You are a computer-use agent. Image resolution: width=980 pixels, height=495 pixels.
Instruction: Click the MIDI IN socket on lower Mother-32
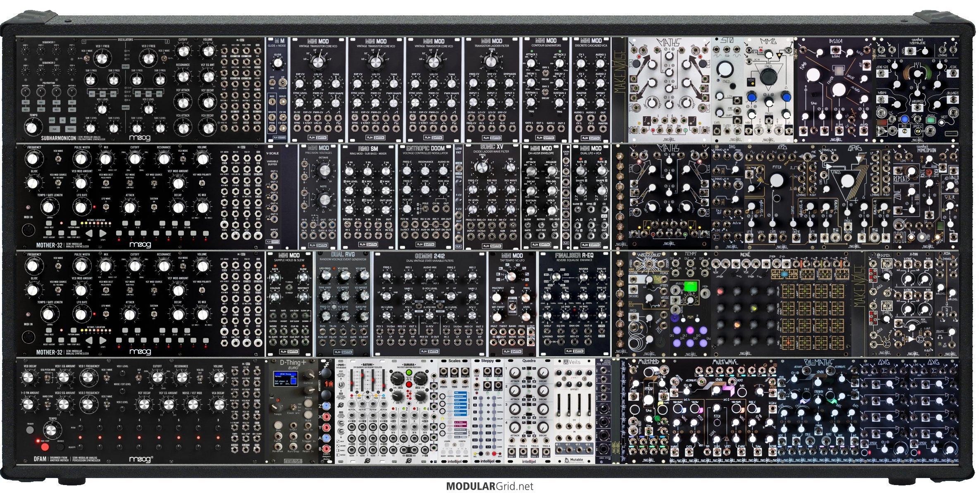pyautogui.click(x=28, y=336)
